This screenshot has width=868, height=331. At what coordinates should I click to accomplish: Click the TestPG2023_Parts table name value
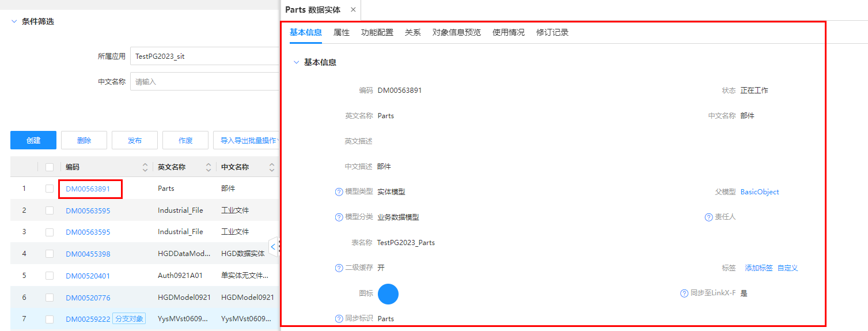(406, 243)
